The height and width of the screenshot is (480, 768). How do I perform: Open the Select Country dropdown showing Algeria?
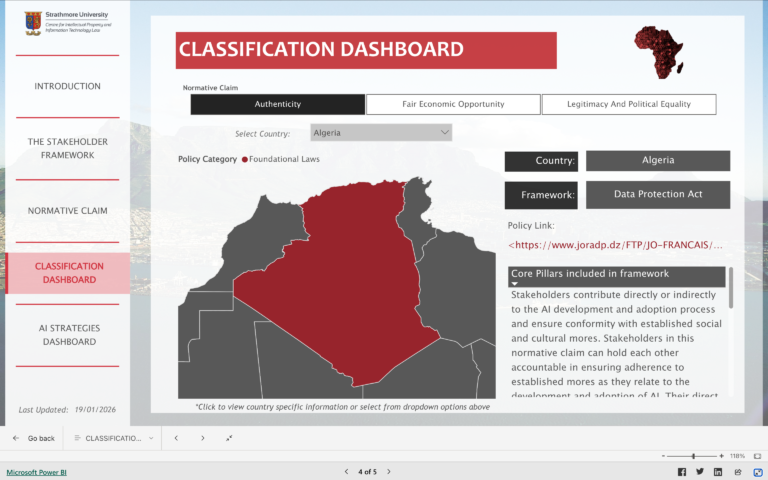[x=381, y=133]
